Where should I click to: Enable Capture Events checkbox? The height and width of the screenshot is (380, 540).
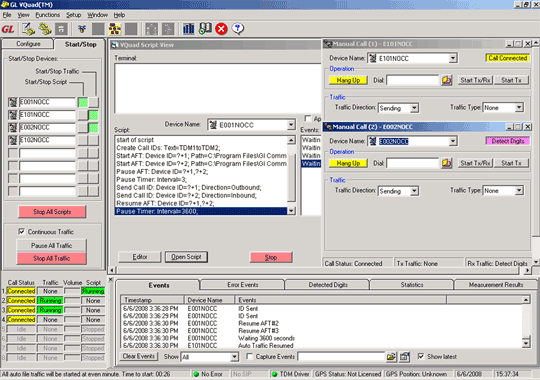coord(250,357)
